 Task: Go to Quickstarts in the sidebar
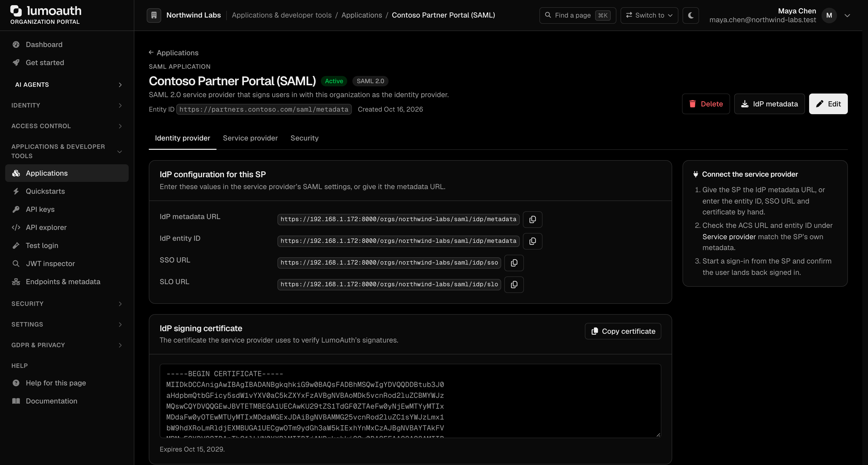point(67,191)
